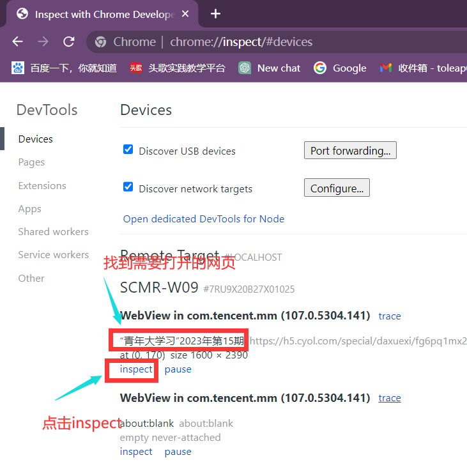This screenshot has width=467, height=476.
Task: Toggle Discover USB devices checkbox
Action: click(x=128, y=150)
